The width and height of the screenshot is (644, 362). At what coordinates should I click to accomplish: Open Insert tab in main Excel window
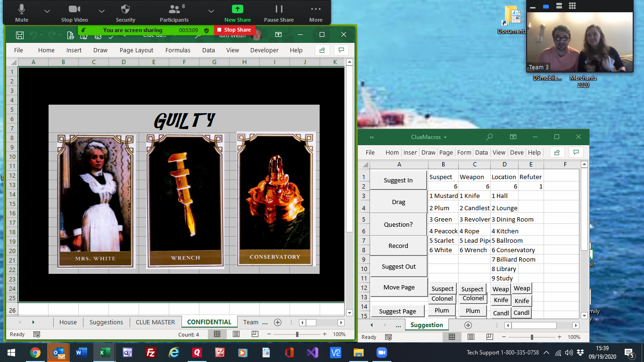[x=74, y=50]
